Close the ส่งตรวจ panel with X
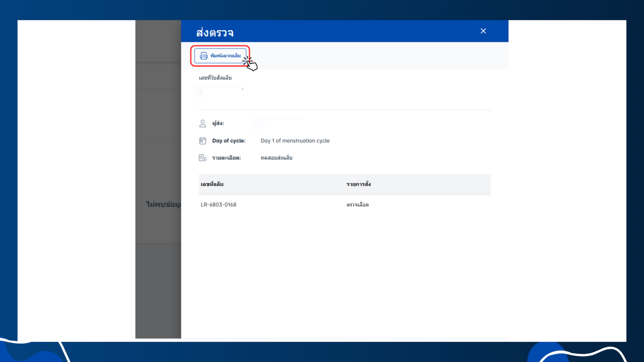Image resolution: width=644 pixels, height=362 pixels. click(483, 31)
